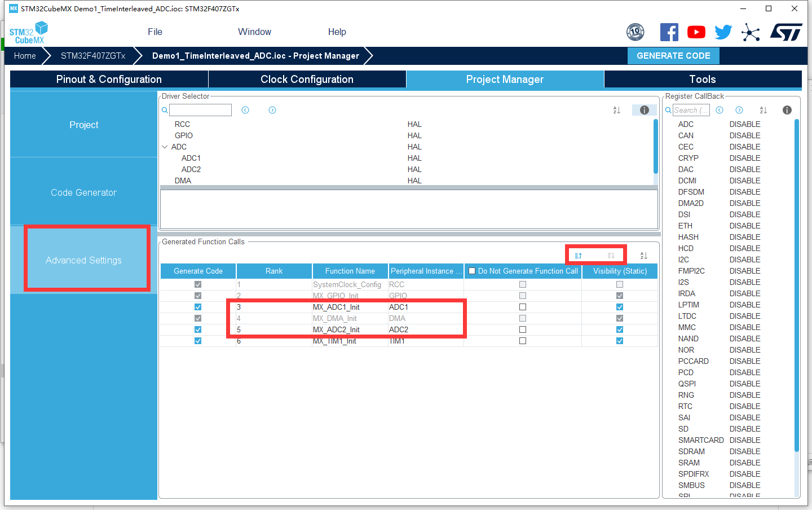
Task: Sort table by Function Name column header
Action: [350, 271]
